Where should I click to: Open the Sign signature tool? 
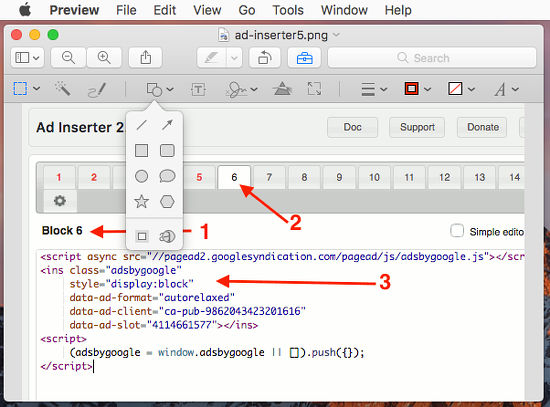237,90
